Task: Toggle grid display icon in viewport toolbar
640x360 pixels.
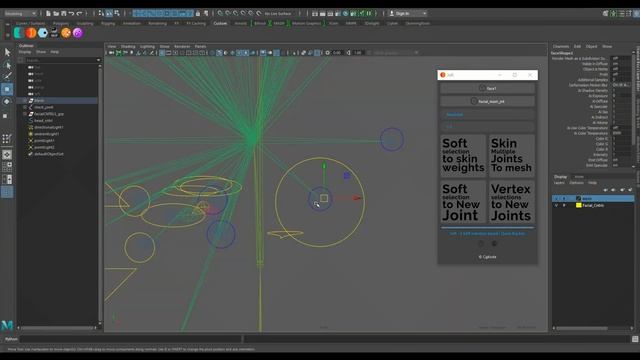Action: point(162,53)
